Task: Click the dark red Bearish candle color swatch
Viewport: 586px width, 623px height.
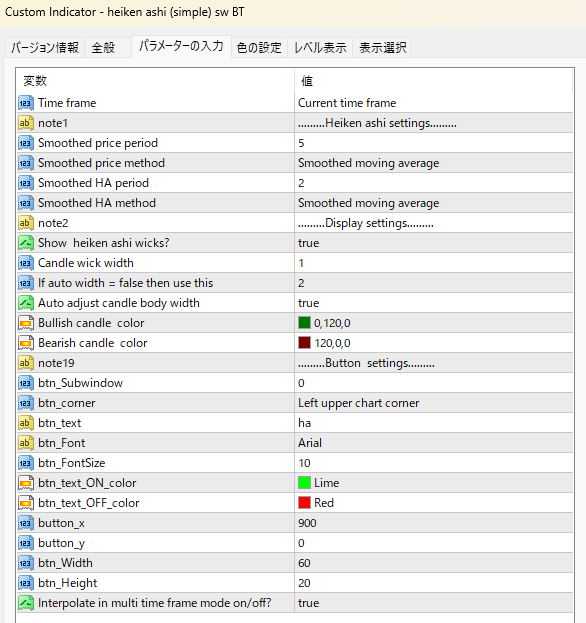Action: 304,343
